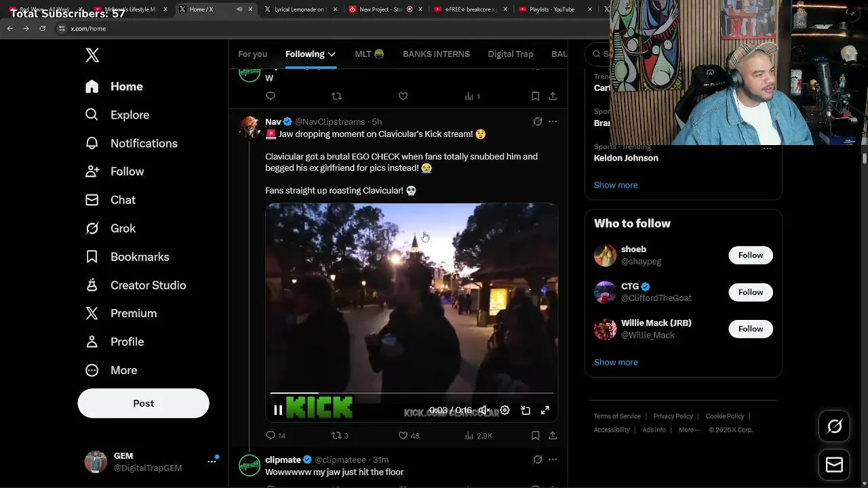Share the top 'W' post
The image size is (868, 488).
point(553,96)
